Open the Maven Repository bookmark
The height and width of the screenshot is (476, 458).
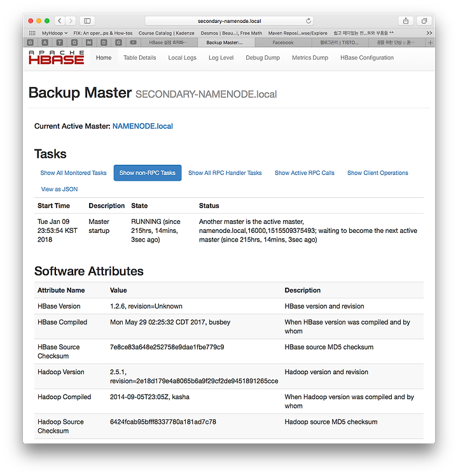click(x=298, y=33)
